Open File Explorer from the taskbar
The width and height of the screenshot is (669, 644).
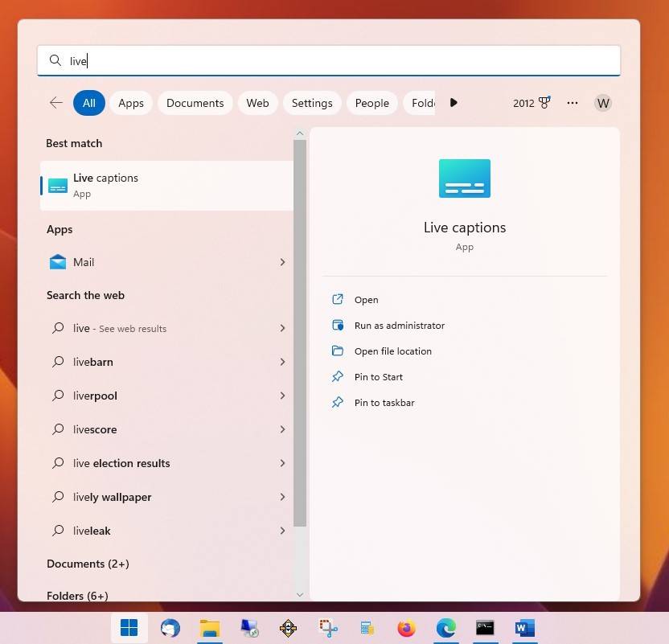point(209,628)
